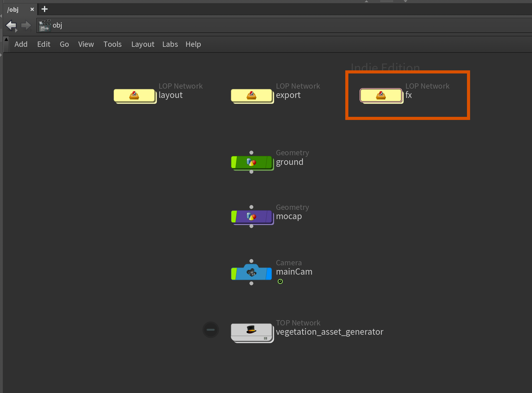Collapse the pane using the top-left triangle
The image size is (532, 393).
click(x=6, y=39)
